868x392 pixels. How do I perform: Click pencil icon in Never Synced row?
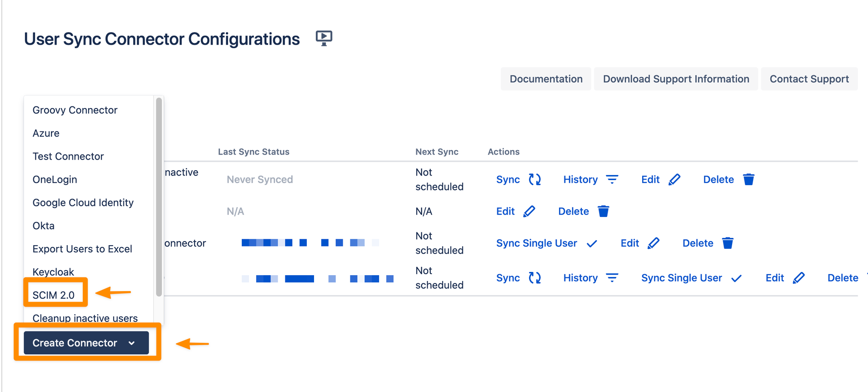click(674, 180)
